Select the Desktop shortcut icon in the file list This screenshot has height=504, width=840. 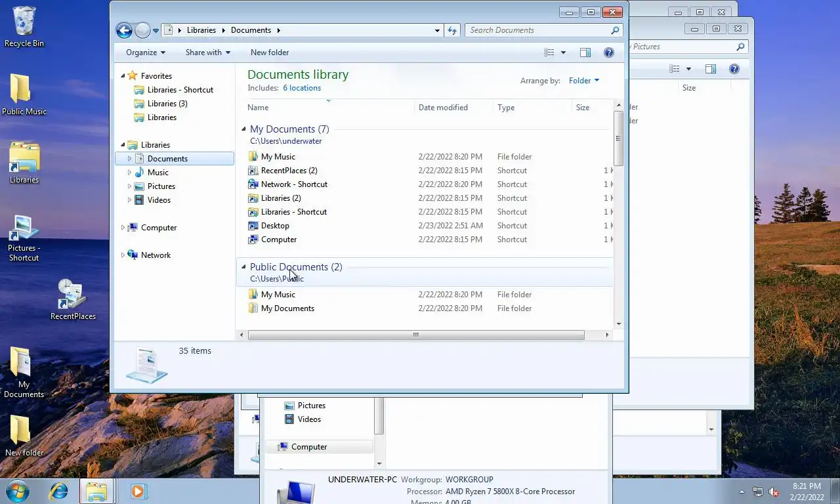253,225
